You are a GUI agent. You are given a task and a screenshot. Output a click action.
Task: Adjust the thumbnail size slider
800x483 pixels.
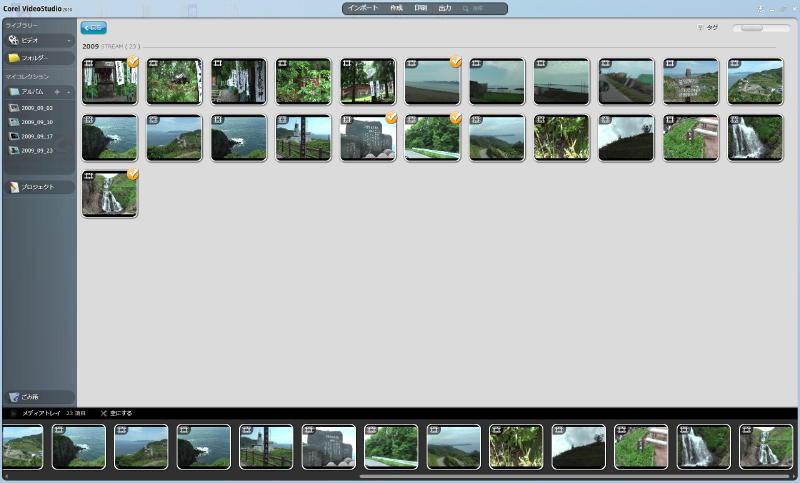tap(760, 28)
